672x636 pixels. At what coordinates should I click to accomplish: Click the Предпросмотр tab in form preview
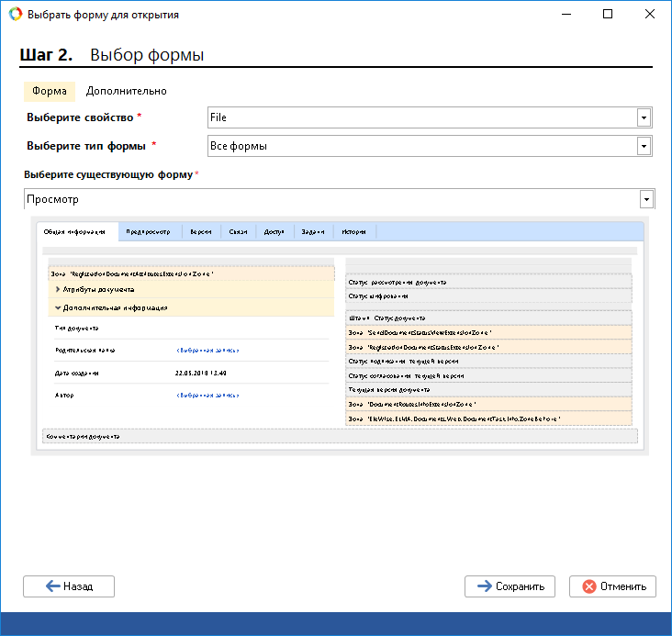pyautogui.click(x=149, y=232)
